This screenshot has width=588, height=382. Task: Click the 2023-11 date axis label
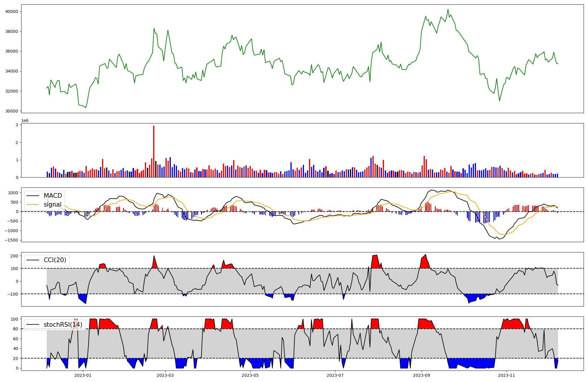click(507, 375)
